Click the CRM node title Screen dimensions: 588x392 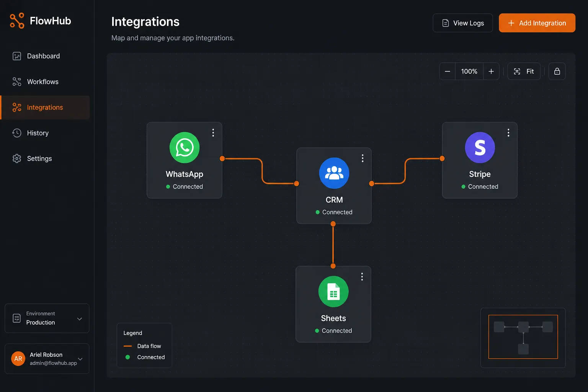click(x=334, y=200)
